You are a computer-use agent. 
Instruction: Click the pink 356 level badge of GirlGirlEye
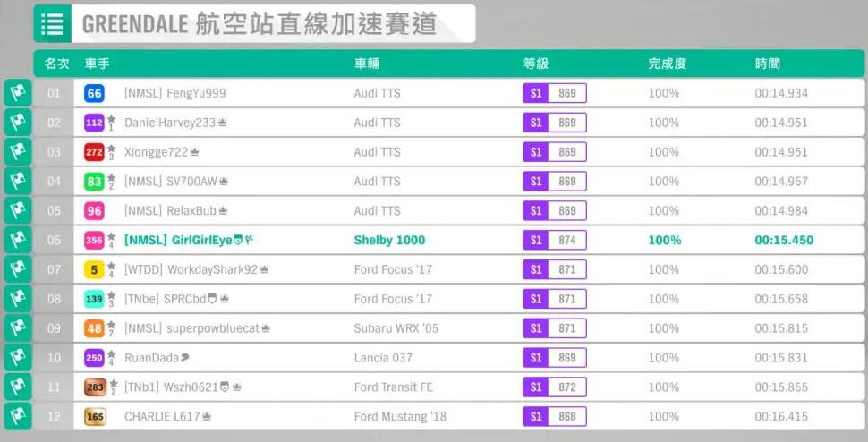click(x=94, y=240)
